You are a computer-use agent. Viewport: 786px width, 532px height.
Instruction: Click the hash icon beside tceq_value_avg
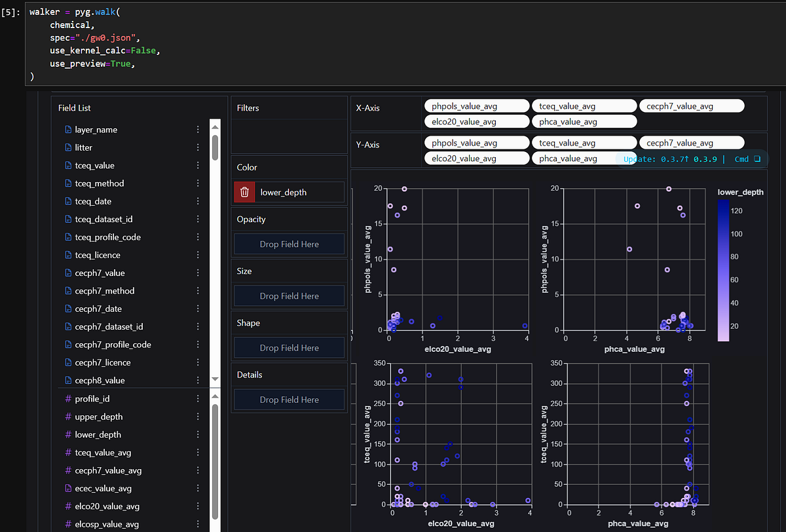click(67, 452)
